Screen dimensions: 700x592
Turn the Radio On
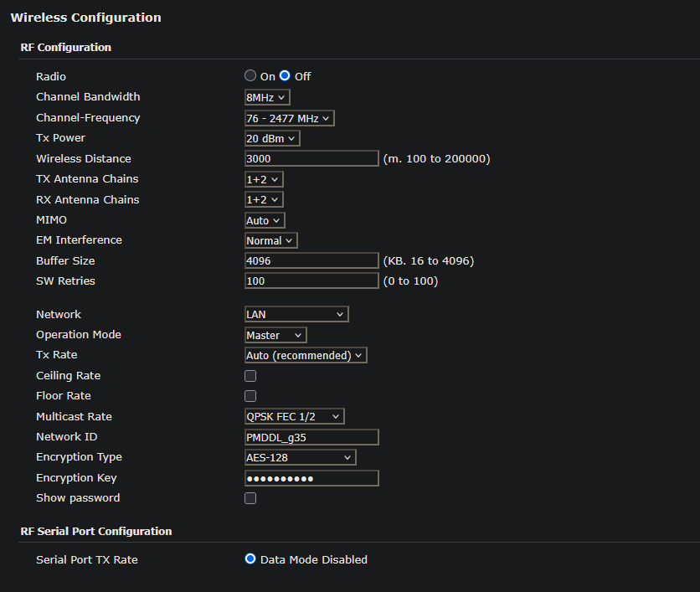250,76
